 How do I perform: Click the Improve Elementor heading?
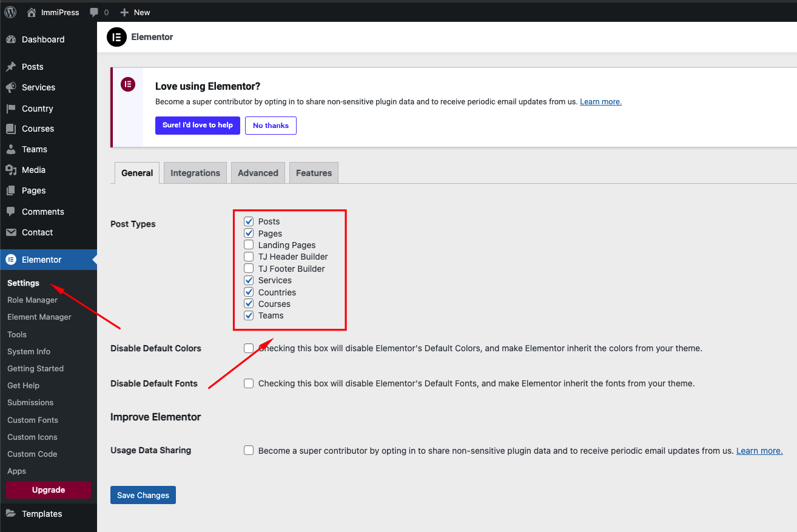[x=155, y=417]
